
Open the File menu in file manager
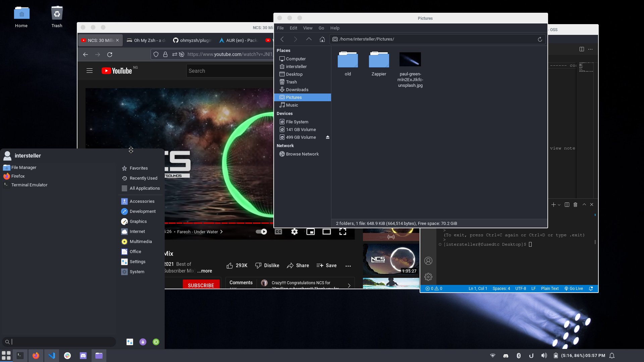pos(280,28)
